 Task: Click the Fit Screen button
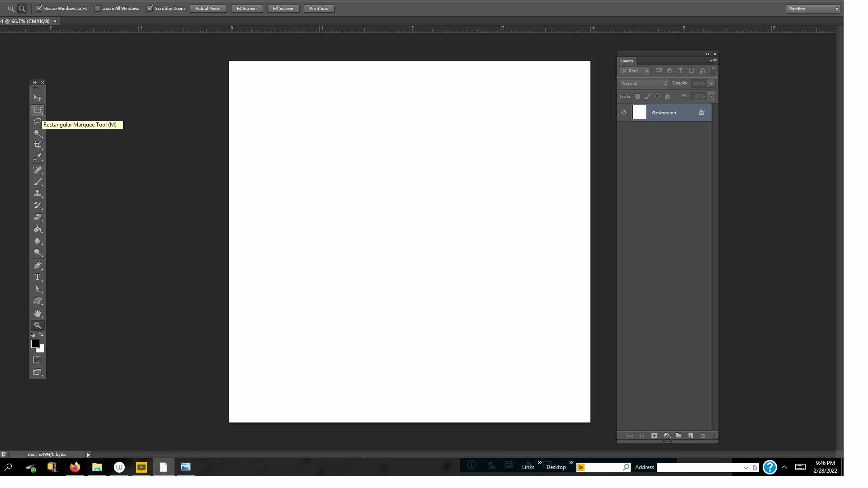click(246, 9)
